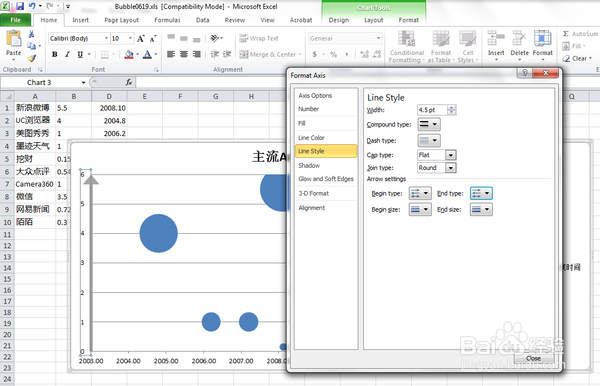The image size is (600, 386).
Task: Click the Insert cells icon
Action: pos(496,39)
